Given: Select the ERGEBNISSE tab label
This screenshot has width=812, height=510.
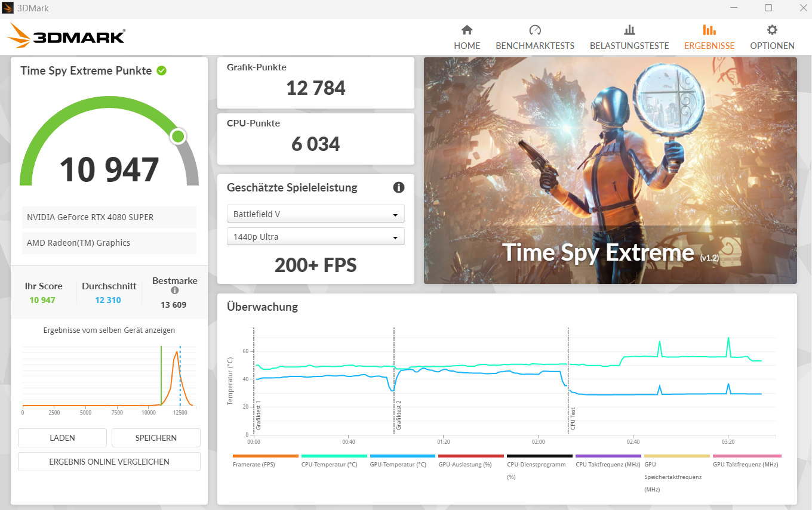Looking at the screenshot, I should tap(709, 46).
